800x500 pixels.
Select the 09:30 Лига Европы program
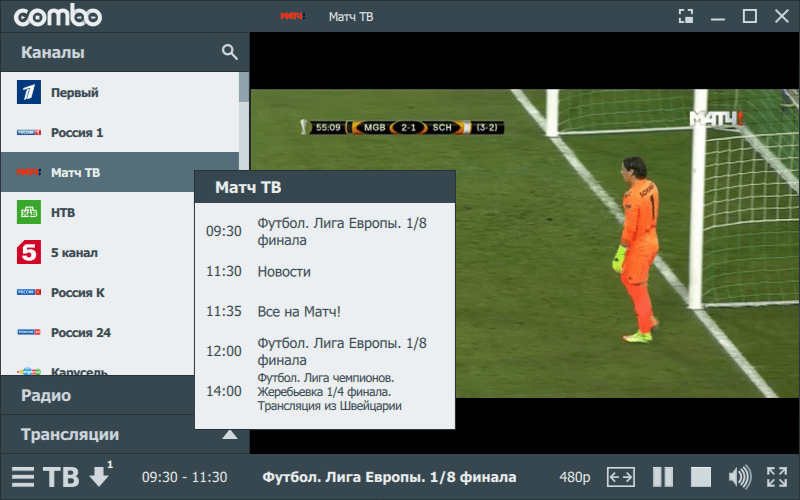coord(324,231)
